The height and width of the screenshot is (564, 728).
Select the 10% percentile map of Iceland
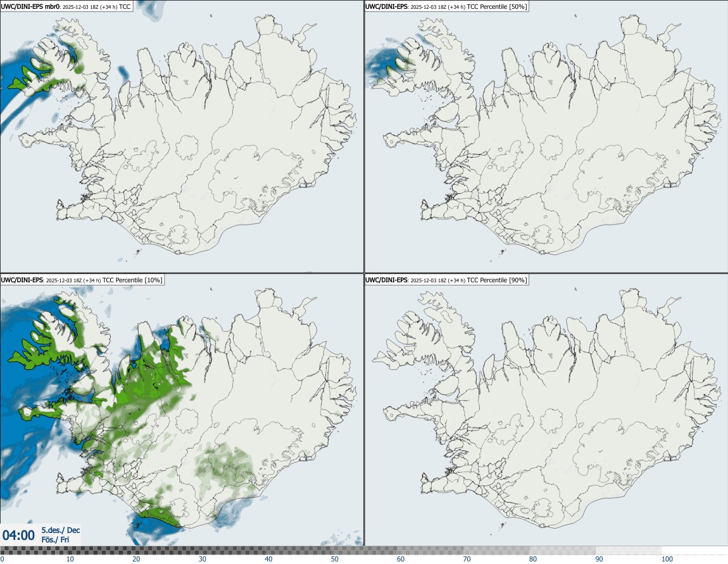[182, 410]
